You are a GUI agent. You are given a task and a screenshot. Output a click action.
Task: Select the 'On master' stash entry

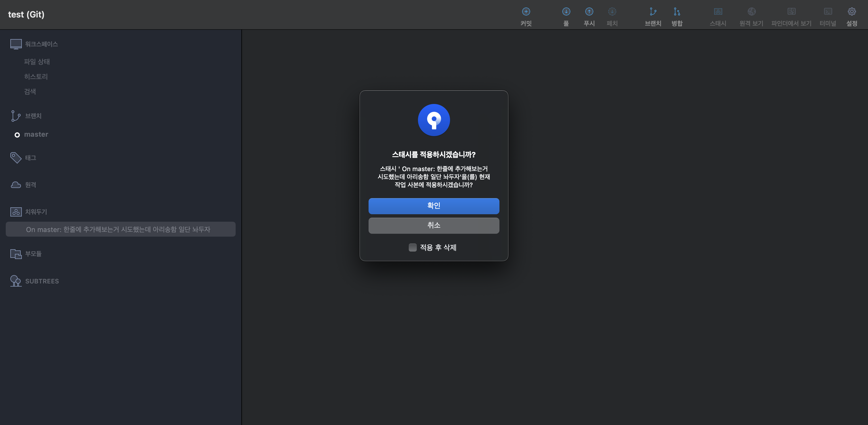[118, 229]
